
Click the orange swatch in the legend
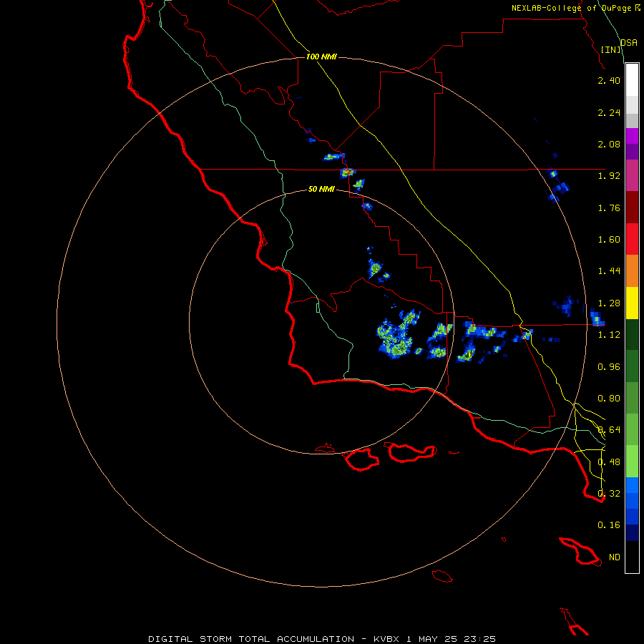632,271
